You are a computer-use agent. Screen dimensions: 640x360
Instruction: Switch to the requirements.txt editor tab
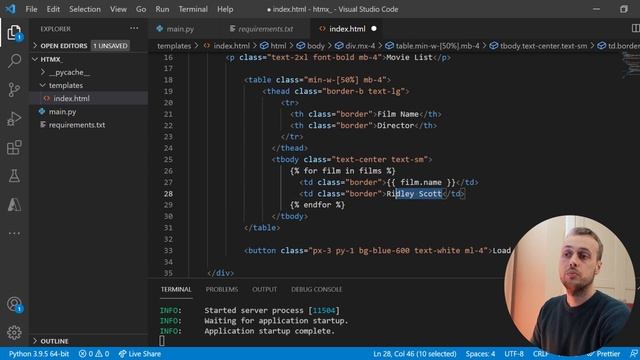[265, 29]
